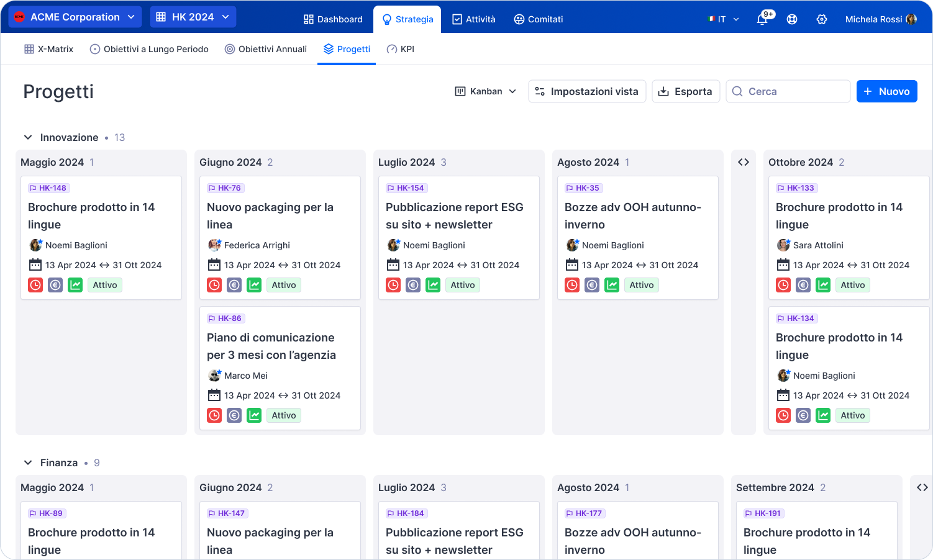The width and height of the screenshot is (933, 560).
Task: Select the Strategia tab
Action: (407, 19)
